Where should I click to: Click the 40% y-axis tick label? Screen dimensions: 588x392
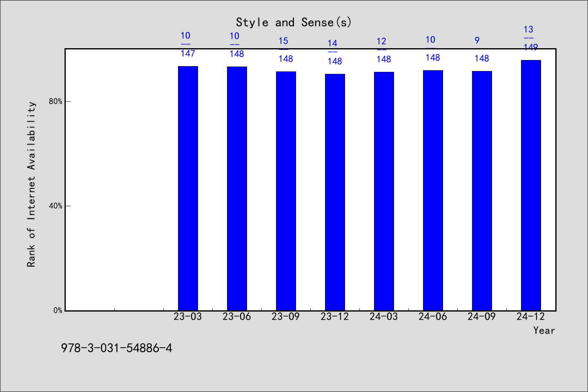click(x=56, y=206)
